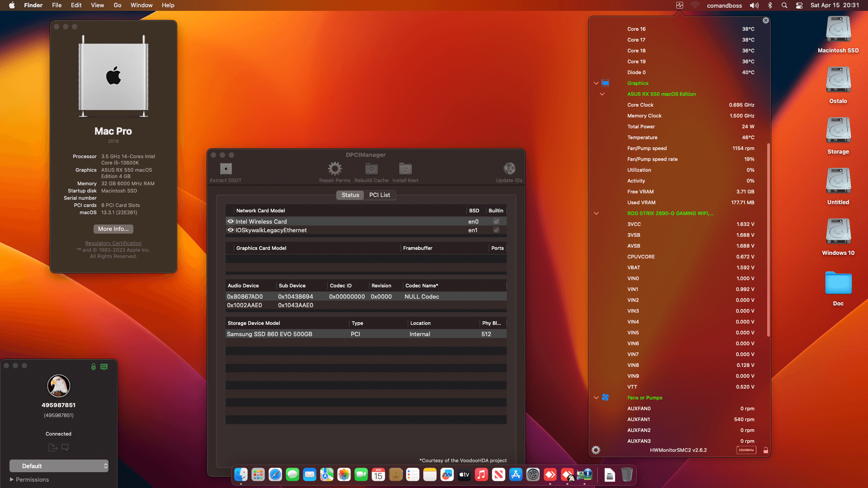Open the Default dropdown menu
The height and width of the screenshot is (488, 868).
59,466
